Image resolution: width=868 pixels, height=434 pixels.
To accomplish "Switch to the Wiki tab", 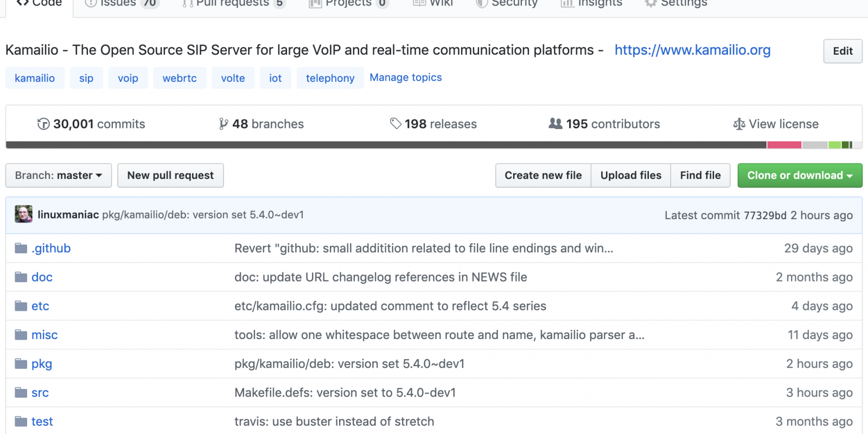I will tap(433, 3).
